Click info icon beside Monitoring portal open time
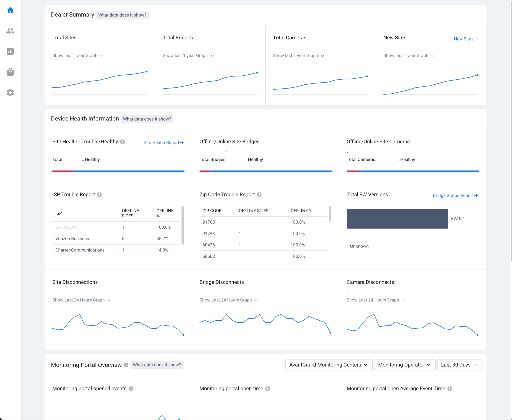This screenshot has width=512, height=420. tap(268, 389)
